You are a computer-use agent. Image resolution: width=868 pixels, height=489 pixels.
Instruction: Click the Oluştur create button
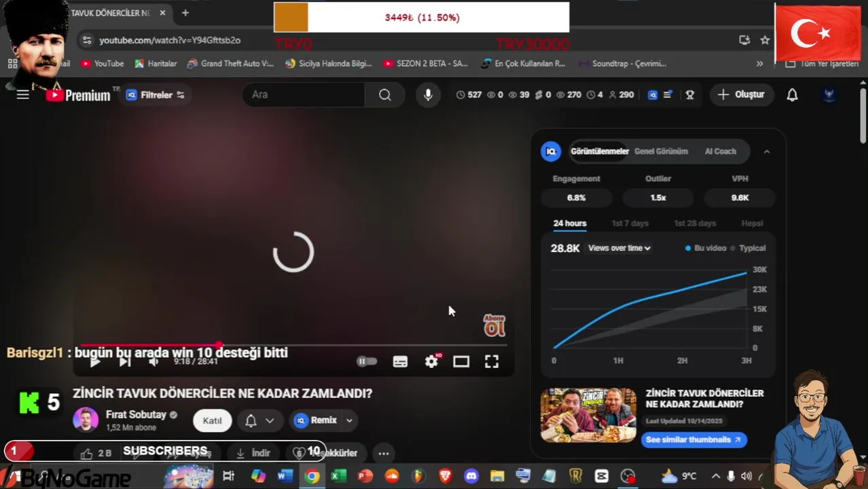click(x=742, y=95)
